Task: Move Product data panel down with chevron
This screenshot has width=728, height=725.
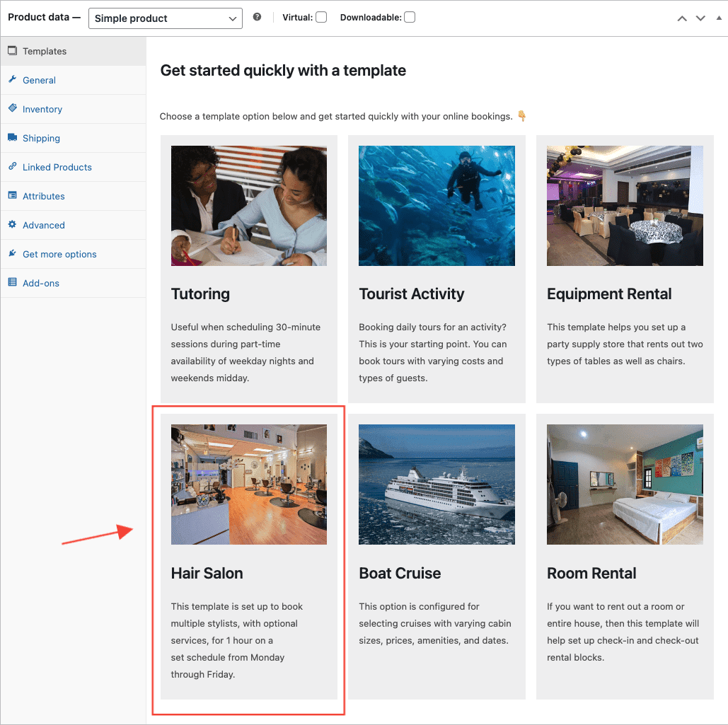Action: coord(700,18)
